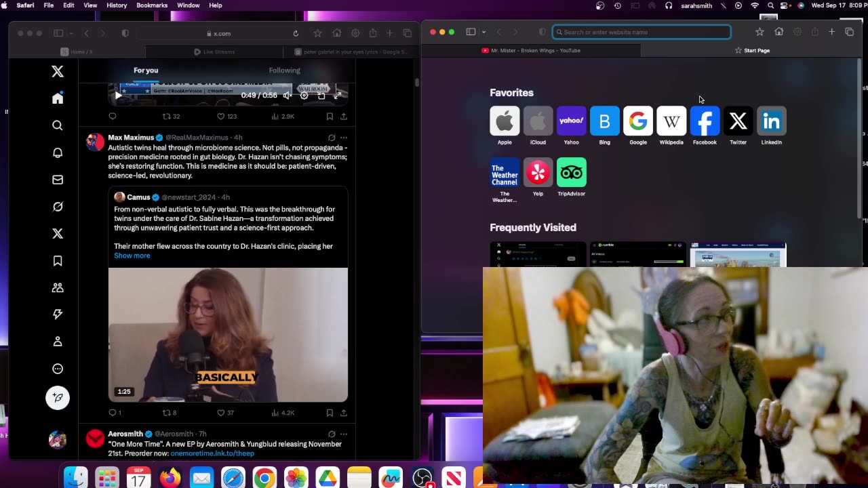Switch to Mr. Mister Broken Wings YouTube tab

click(x=531, y=50)
